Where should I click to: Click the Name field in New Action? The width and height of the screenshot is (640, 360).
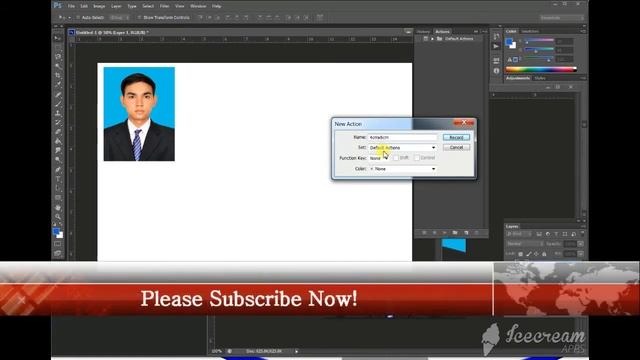[402, 138]
